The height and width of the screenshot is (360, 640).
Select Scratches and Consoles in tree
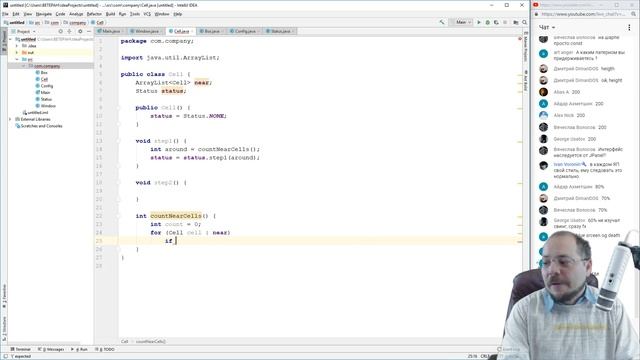tap(39, 126)
